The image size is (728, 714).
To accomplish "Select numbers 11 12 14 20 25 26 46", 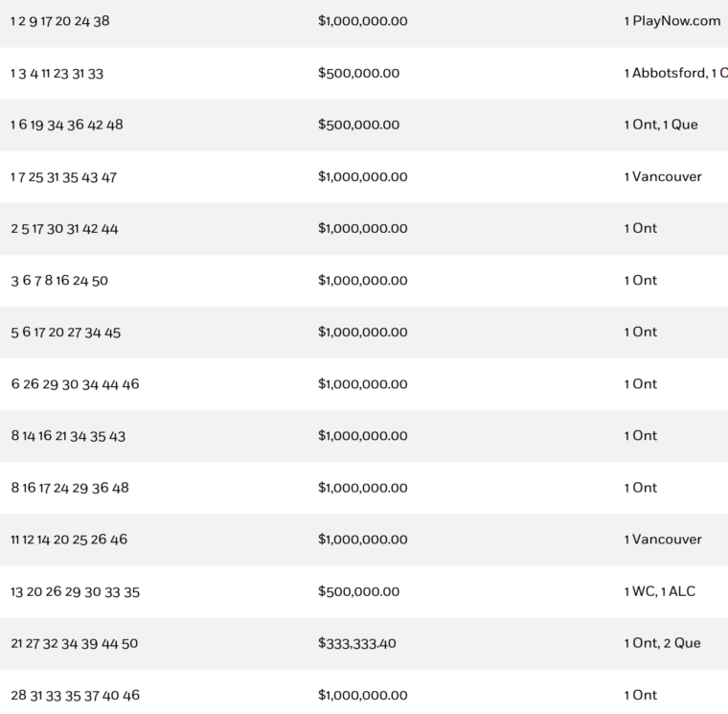I will tap(69, 540).
